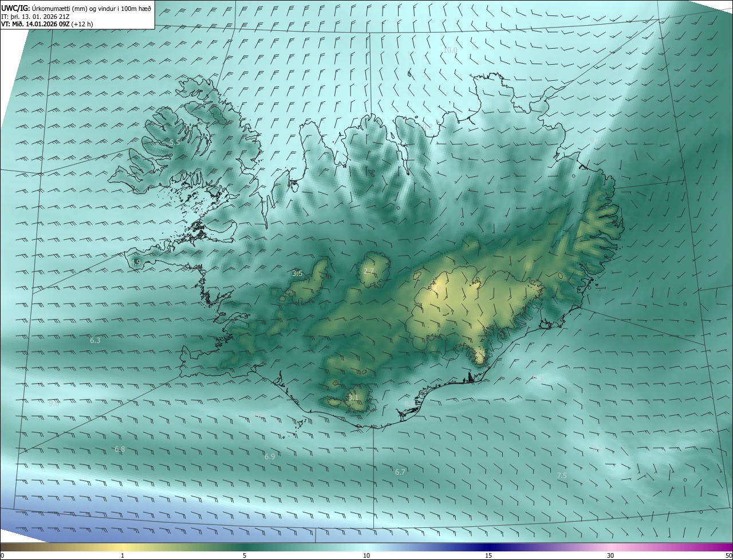Click the 6.9 value label over the sea

(x=270, y=456)
